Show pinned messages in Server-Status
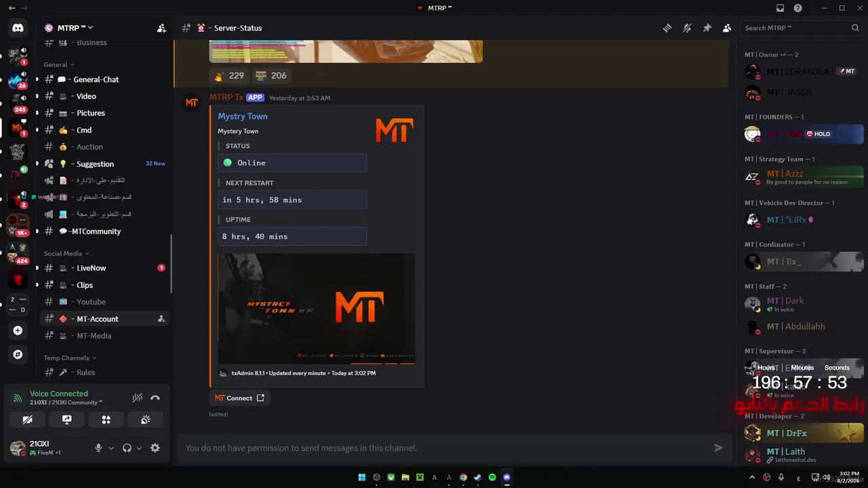This screenshot has height=488, width=868. coord(707,28)
